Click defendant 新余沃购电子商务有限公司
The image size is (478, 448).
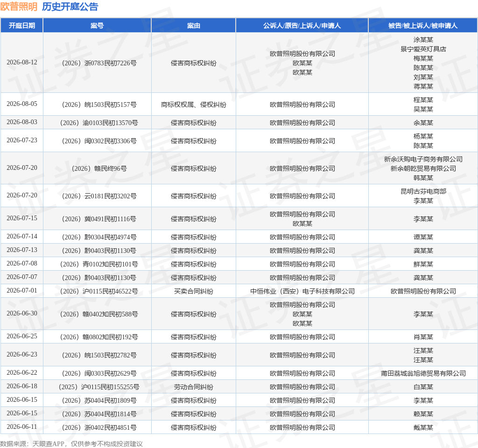(423, 159)
